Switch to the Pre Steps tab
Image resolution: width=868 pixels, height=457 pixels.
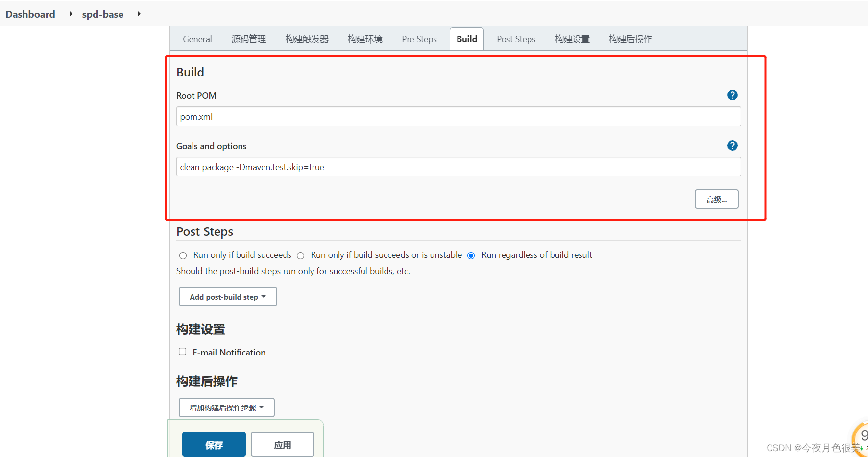(x=419, y=39)
